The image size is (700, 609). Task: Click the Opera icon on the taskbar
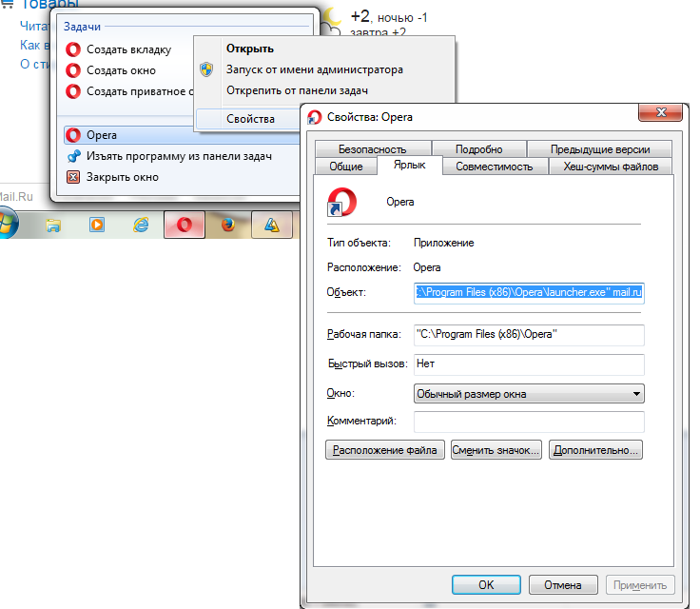[184, 225]
